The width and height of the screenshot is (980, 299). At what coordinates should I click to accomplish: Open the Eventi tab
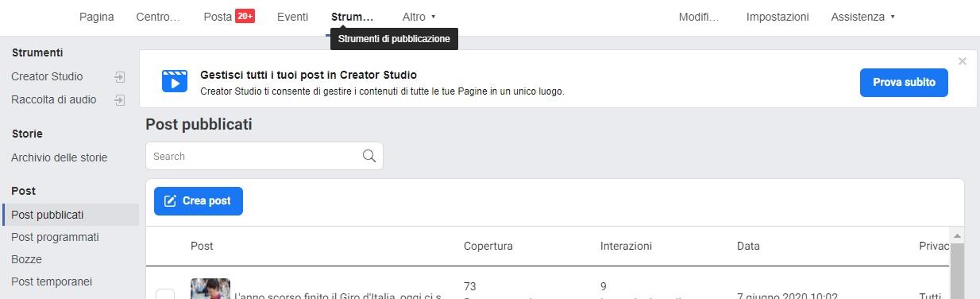293,17
